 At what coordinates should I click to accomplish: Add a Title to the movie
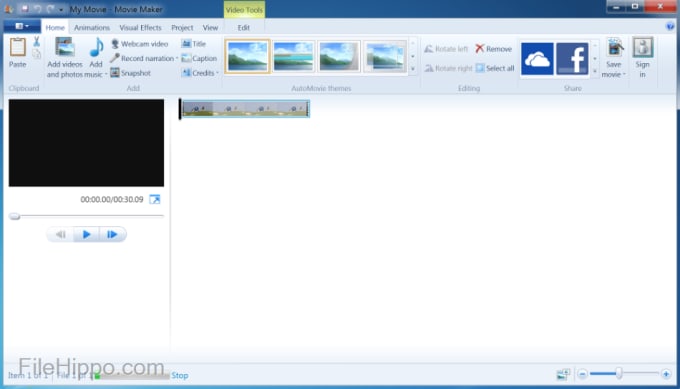pos(194,44)
